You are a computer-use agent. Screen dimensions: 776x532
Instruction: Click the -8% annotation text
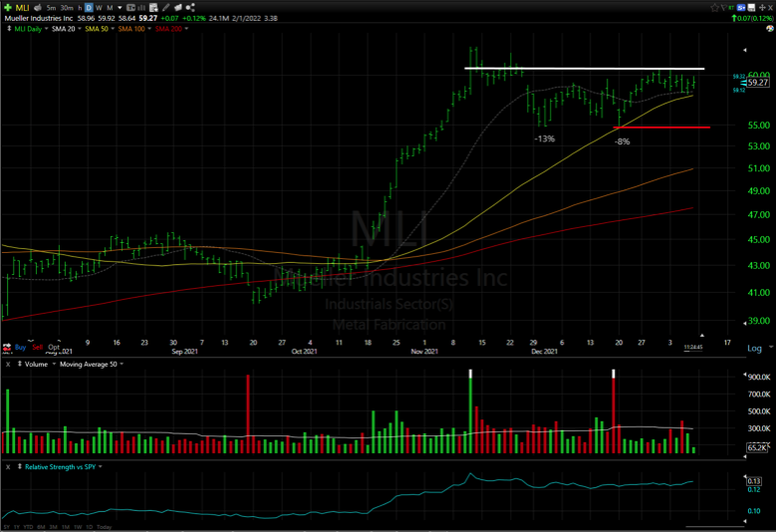point(622,141)
